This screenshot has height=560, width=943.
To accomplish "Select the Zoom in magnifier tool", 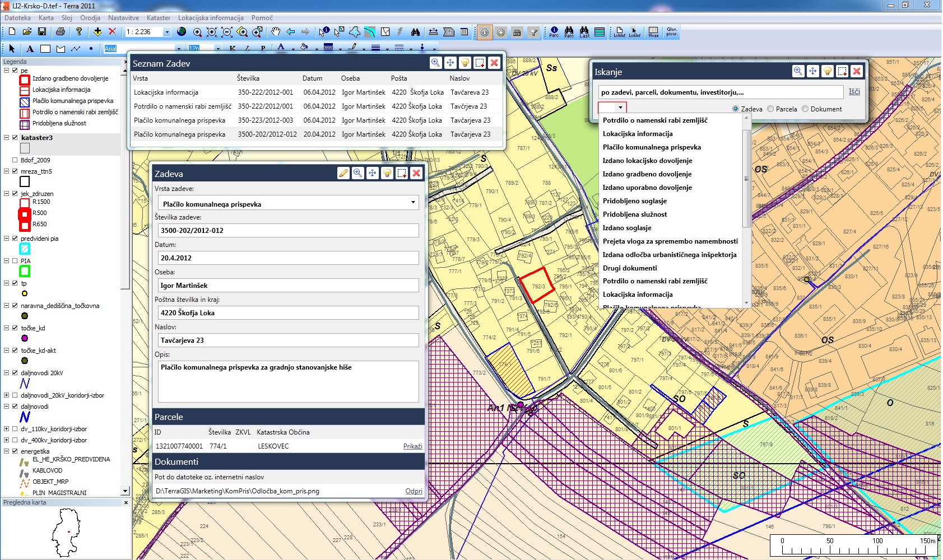I will point(197,32).
